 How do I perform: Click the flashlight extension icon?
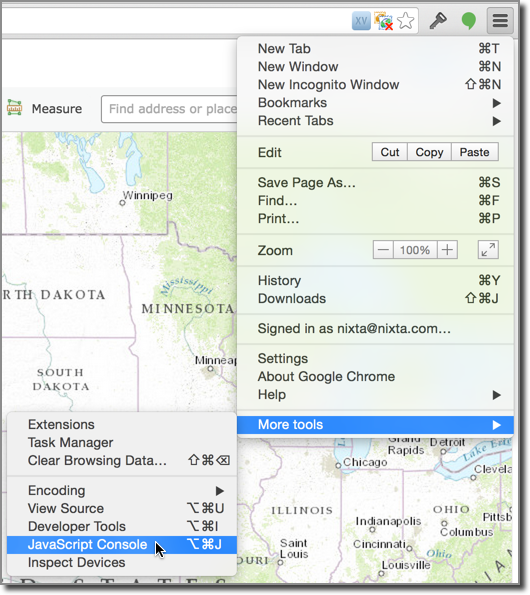point(437,20)
